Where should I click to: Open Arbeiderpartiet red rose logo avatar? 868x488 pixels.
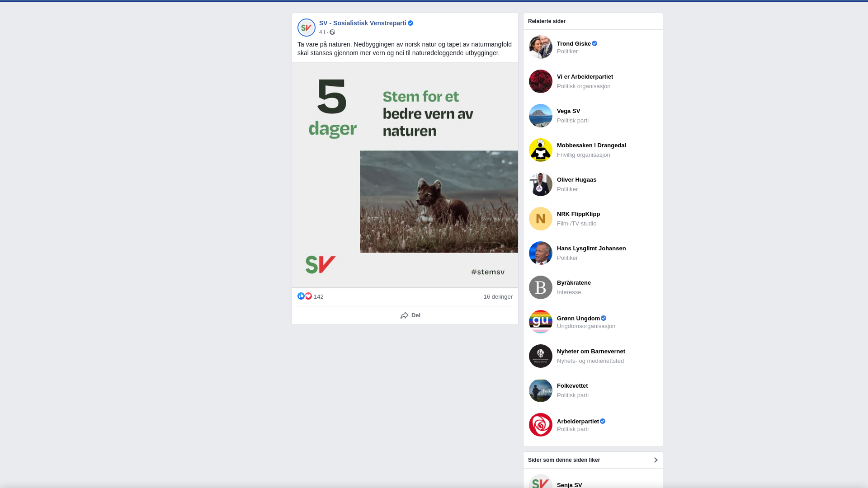coord(541,425)
